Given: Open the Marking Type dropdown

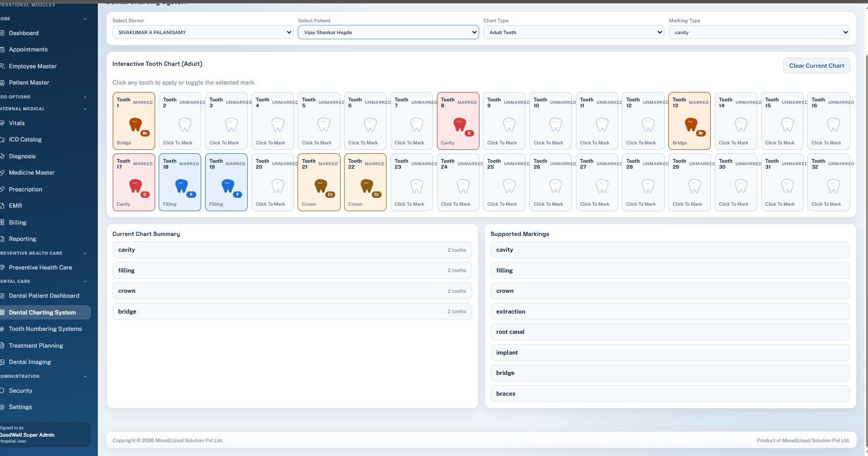Looking at the screenshot, I should 759,32.
